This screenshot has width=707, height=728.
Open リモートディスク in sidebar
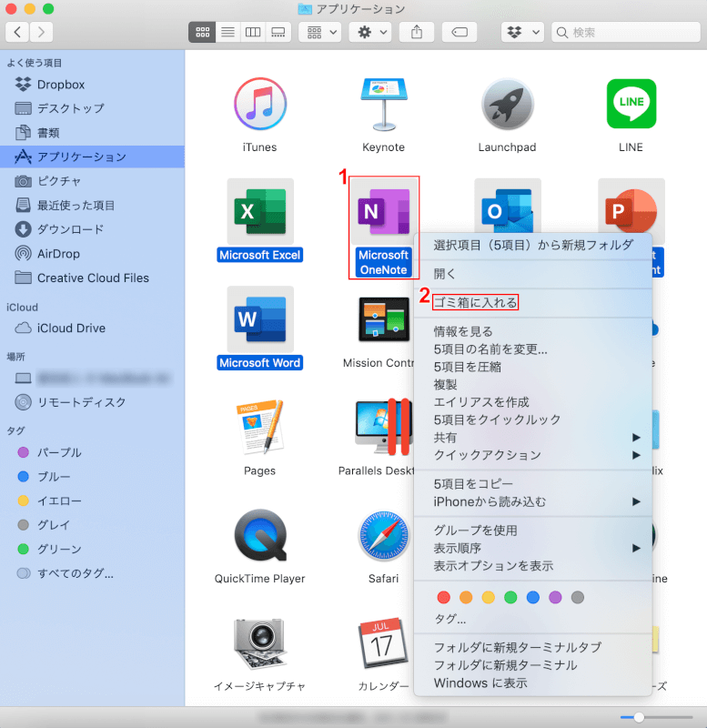click(x=93, y=402)
